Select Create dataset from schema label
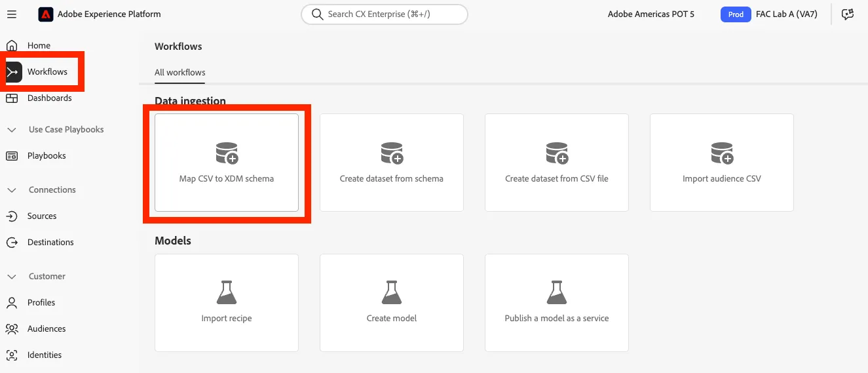The image size is (868, 373). click(392, 178)
